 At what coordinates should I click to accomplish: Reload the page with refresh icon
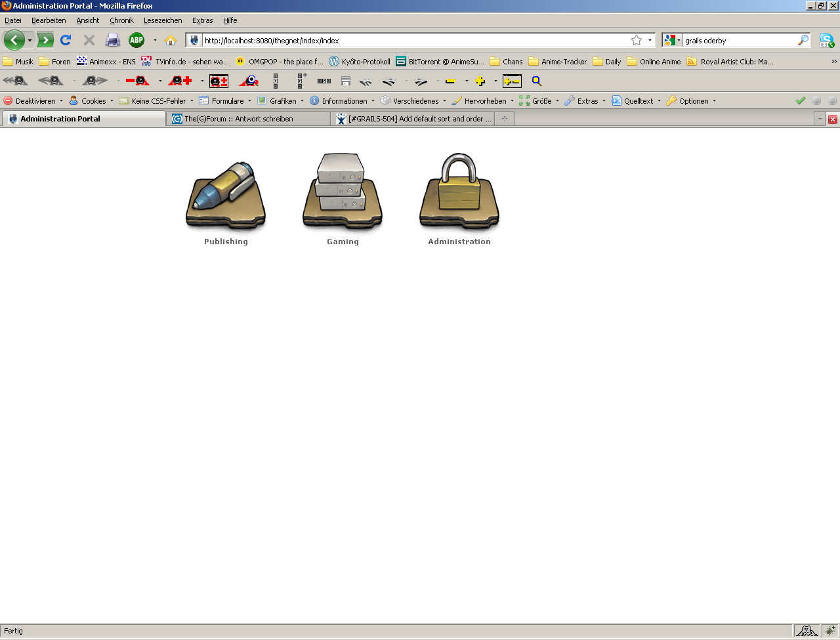(x=66, y=41)
